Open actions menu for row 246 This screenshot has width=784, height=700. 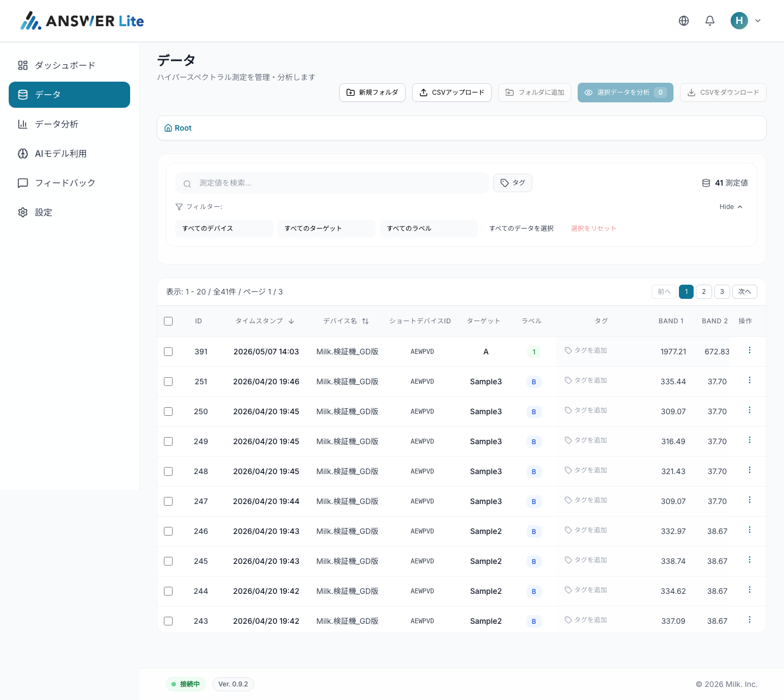(x=750, y=530)
